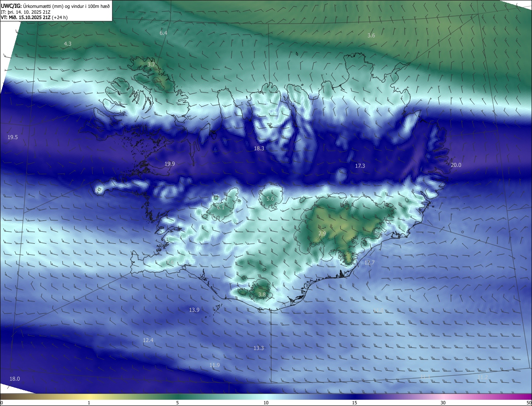Screen dimensions: 532x406
Task: Click the legend label 1
Action: tap(89, 403)
